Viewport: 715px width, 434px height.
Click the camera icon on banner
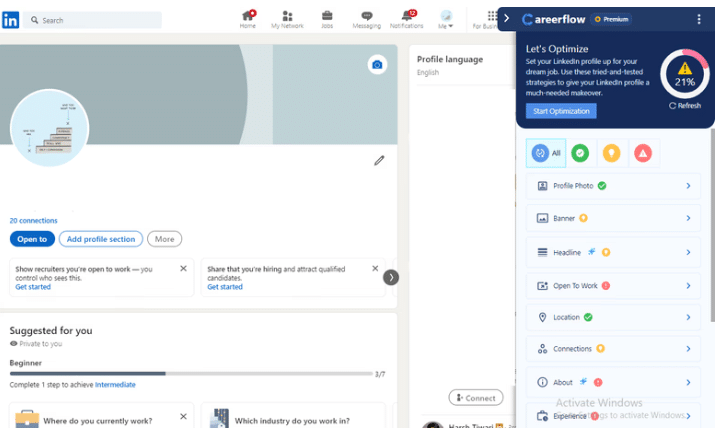377,65
